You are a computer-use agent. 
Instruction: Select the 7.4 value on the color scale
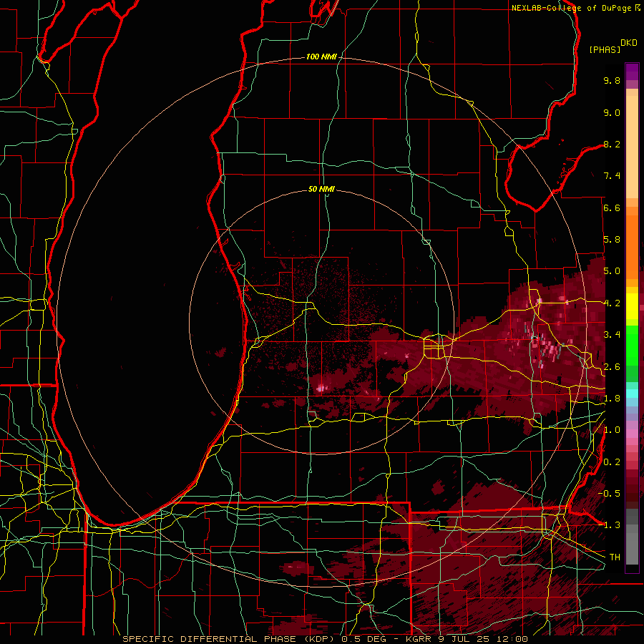coord(612,176)
